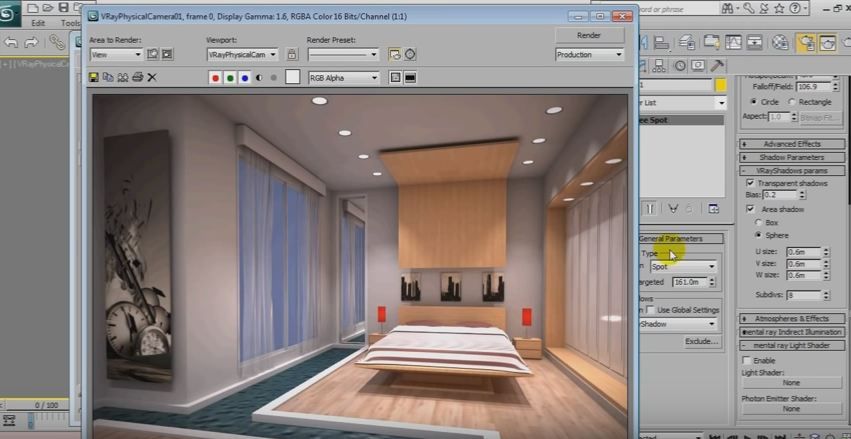Click the Undo arrow in main toolbar

point(11,42)
